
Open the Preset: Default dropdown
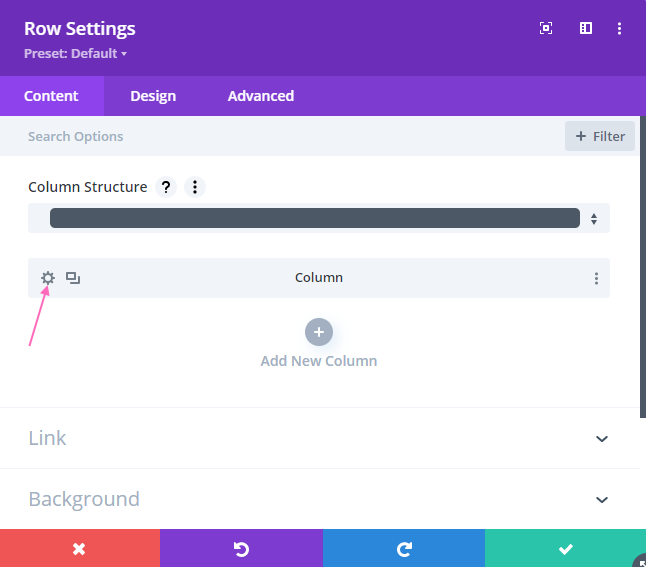(x=75, y=54)
